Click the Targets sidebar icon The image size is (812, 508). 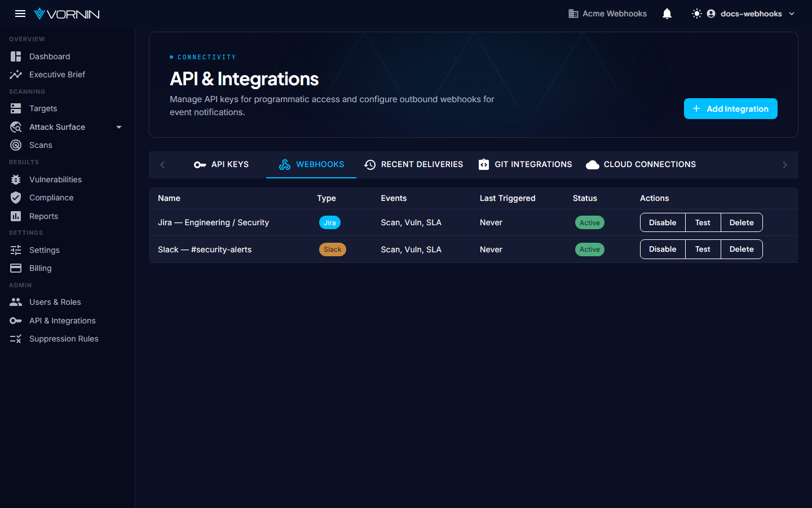[x=16, y=108]
